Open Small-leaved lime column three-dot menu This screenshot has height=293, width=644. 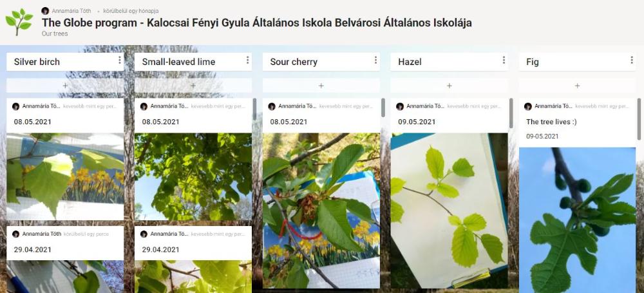[248, 61]
